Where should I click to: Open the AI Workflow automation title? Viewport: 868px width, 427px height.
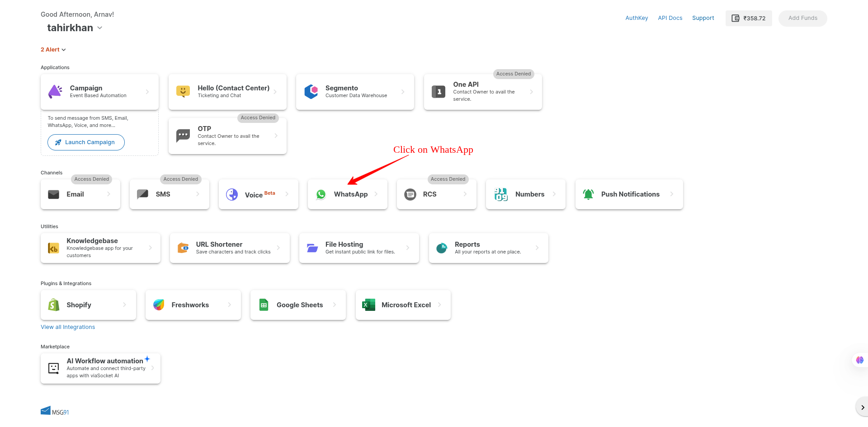click(x=105, y=361)
